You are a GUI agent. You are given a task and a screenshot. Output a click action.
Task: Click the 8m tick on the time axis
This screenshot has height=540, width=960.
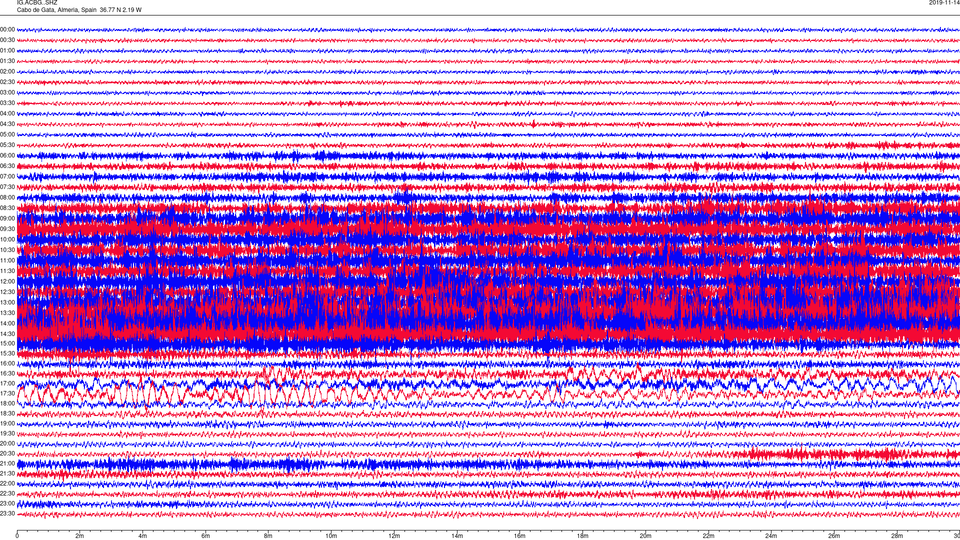pyautogui.click(x=268, y=536)
